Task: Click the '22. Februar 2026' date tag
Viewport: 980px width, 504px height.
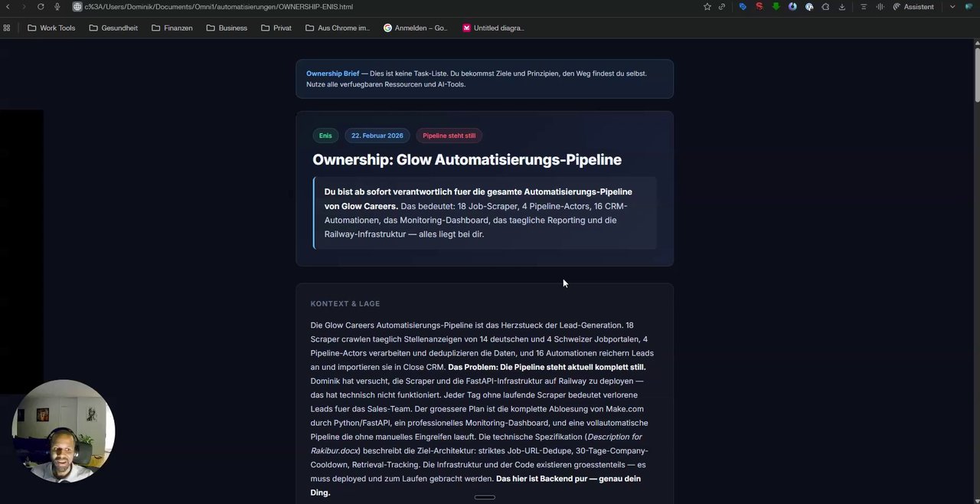Action: 377,136
